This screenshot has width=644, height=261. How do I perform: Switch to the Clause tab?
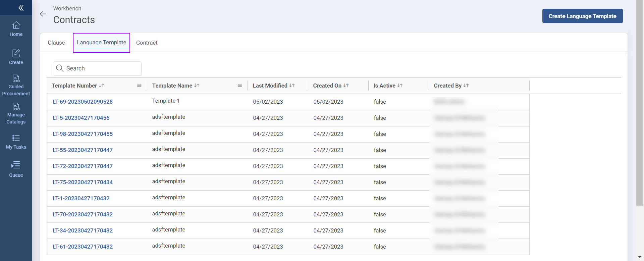(x=56, y=43)
